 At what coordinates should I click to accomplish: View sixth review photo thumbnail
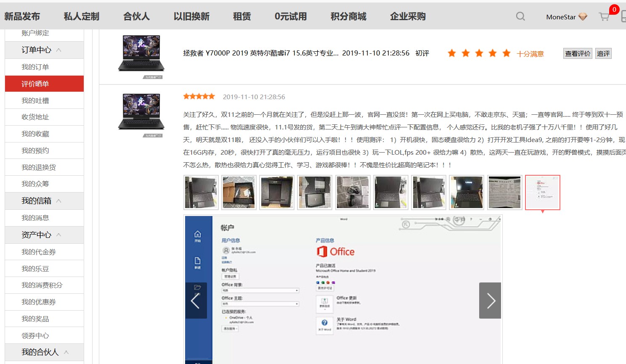click(391, 193)
